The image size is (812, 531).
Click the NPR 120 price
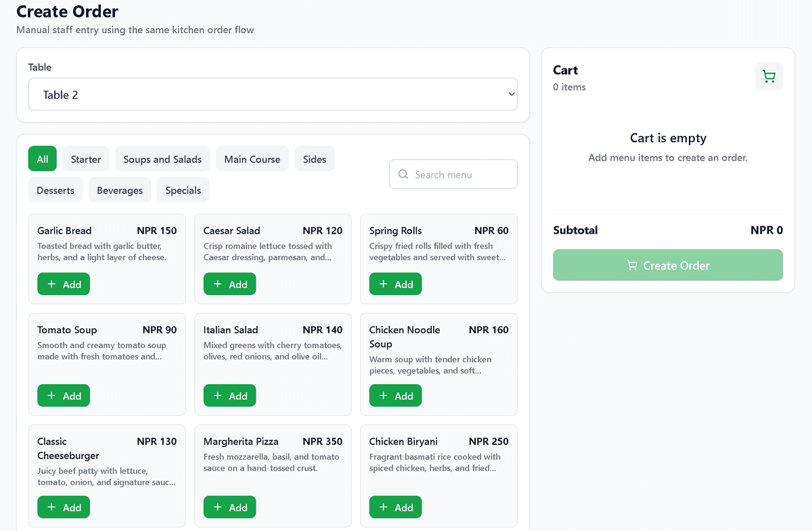pyautogui.click(x=323, y=230)
